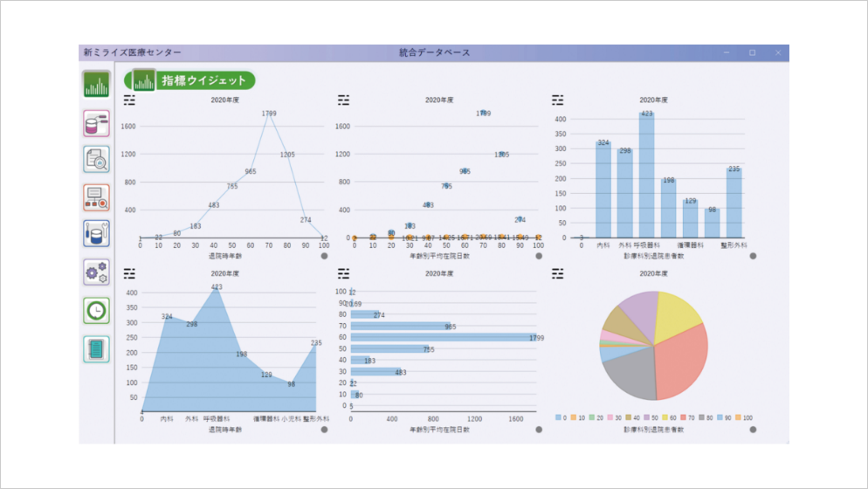
Task: Open the database maintenance tools sidebar icon
Action: 96,234
